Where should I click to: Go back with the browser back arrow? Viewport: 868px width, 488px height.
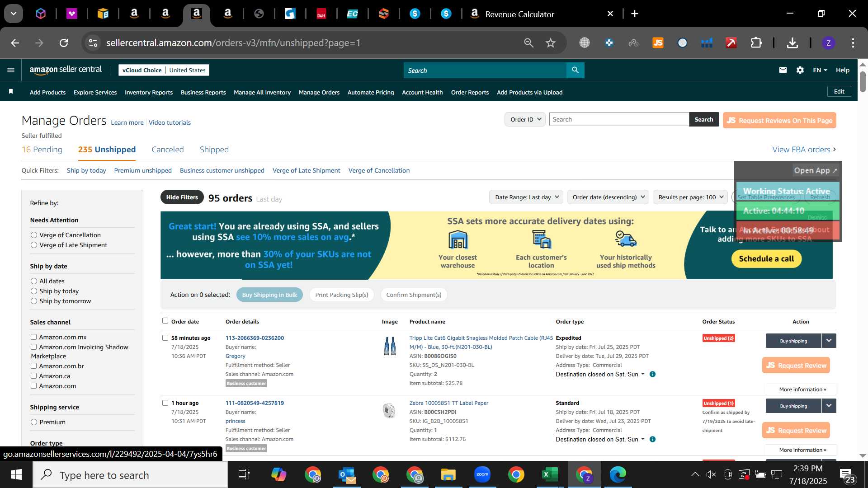pyautogui.click(x=15, y=43)
